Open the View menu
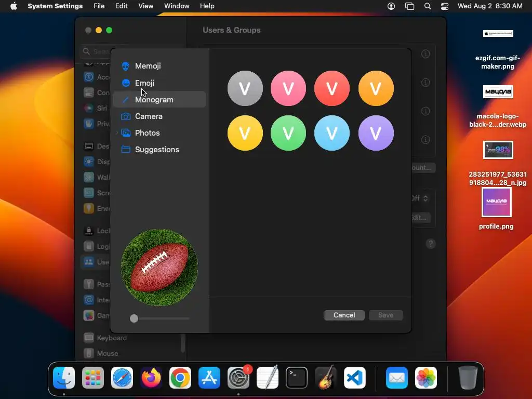The image size is (532, 399). coord(145,6)
